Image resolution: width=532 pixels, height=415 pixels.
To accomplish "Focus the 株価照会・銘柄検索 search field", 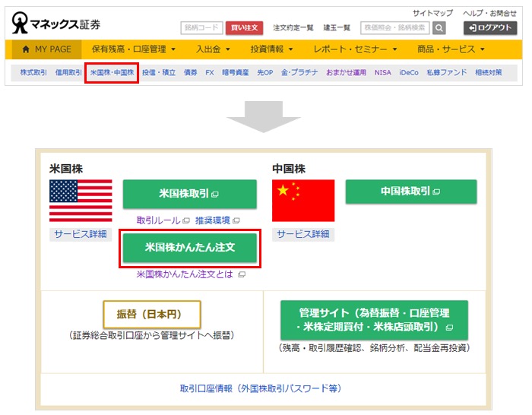I will (x=395, y=28).
